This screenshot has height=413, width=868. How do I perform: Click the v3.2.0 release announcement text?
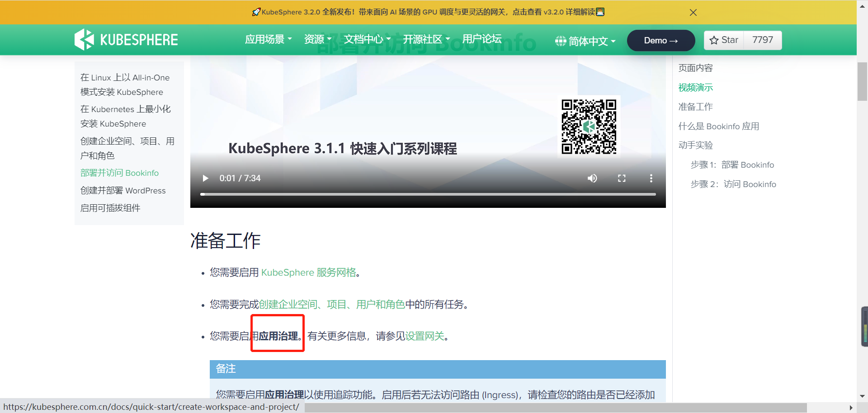pyautogui.click(x=428, y=12)
